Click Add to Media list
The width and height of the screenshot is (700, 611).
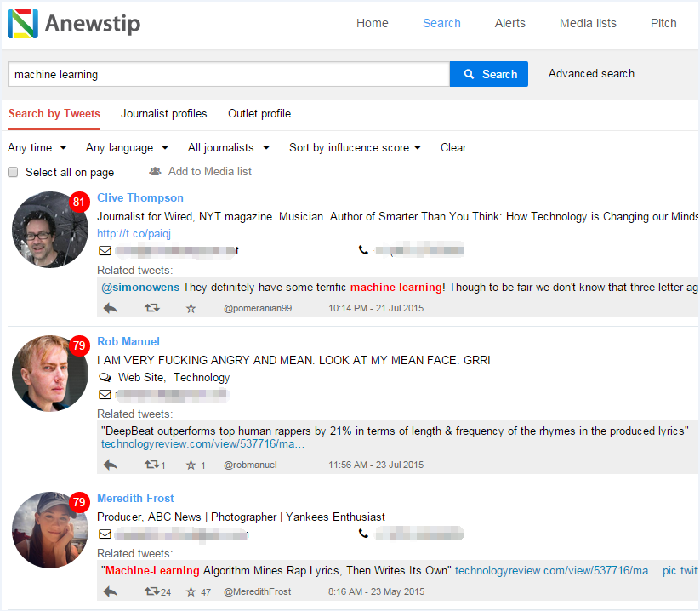pos(209,172)
